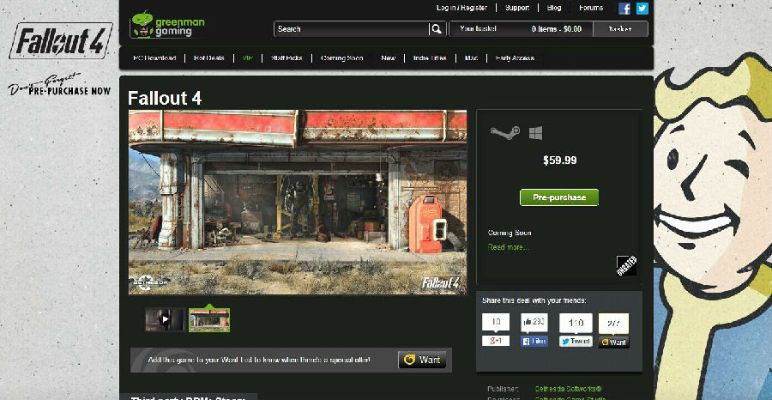Open the Twitter icon in header
This screenshot has height=400, width=772.
(x=642, y=8)
